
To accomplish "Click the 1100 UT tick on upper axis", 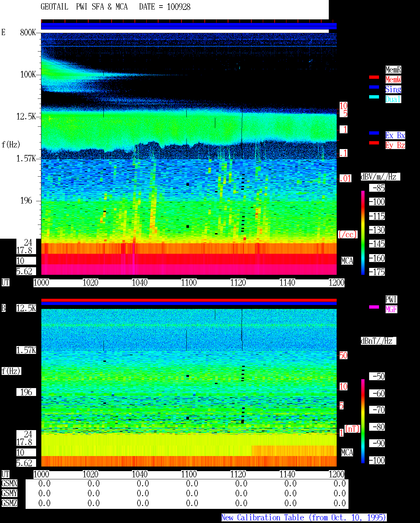I will pos(189,283).
